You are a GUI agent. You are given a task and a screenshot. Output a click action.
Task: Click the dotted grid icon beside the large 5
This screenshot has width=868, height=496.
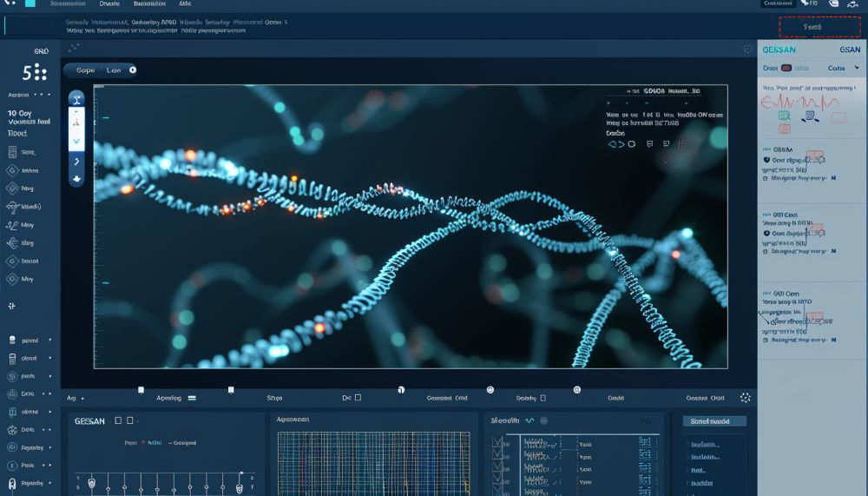click(x=40, y=72)
